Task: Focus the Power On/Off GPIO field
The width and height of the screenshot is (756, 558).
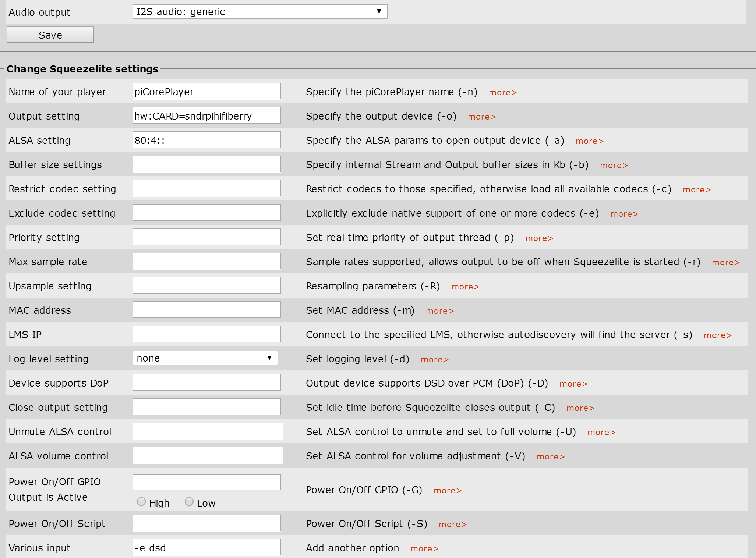Action: point(206,482)
